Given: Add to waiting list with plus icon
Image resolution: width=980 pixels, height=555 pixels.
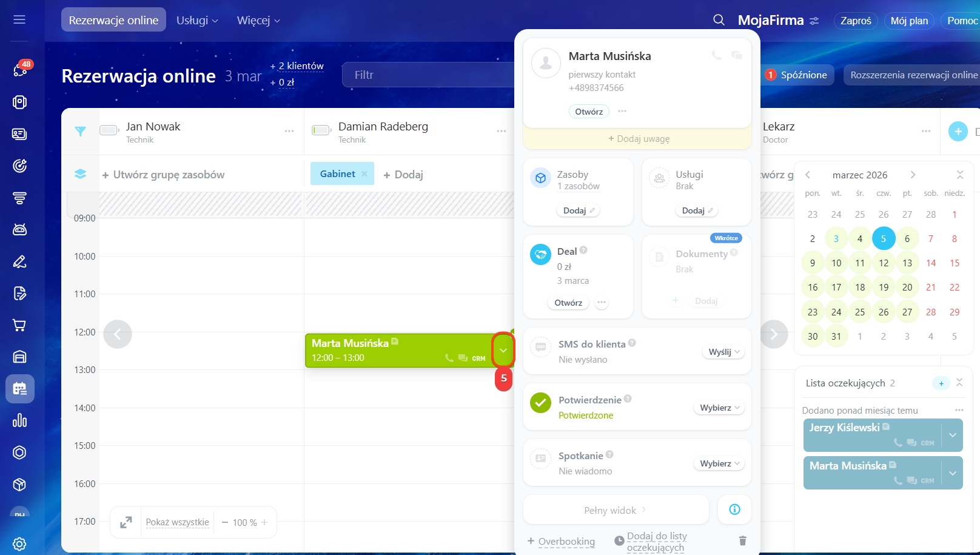Looking at the screenshot, I should [x=941, y=383].
